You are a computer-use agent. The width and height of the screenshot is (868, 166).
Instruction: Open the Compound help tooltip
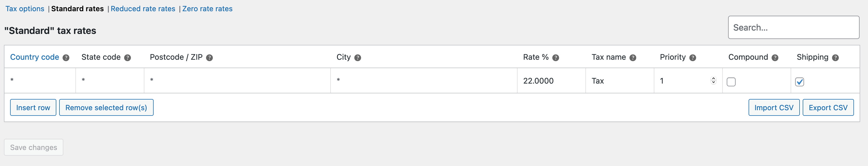pos(775,57)
